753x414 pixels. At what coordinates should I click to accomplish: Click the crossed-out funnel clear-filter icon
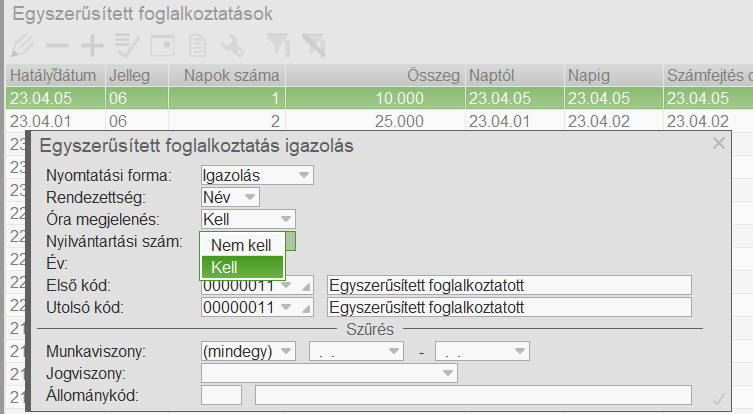(x=313, y=45)
